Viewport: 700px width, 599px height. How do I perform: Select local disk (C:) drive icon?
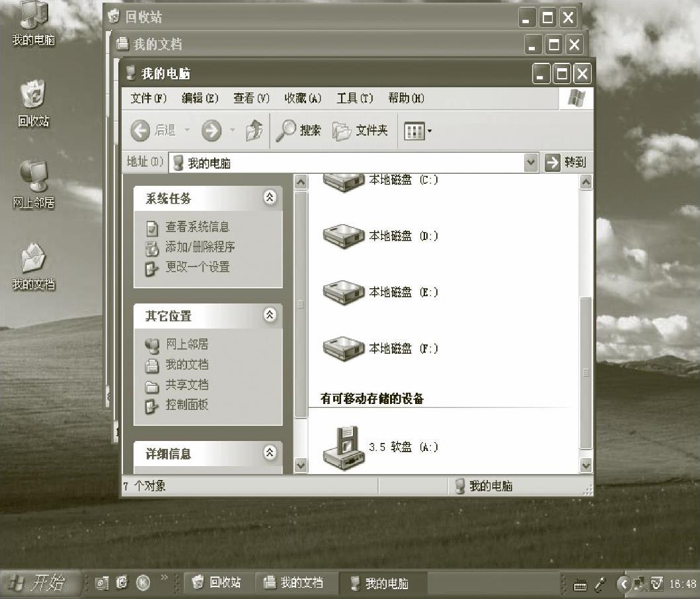click(x=343, y=182)
